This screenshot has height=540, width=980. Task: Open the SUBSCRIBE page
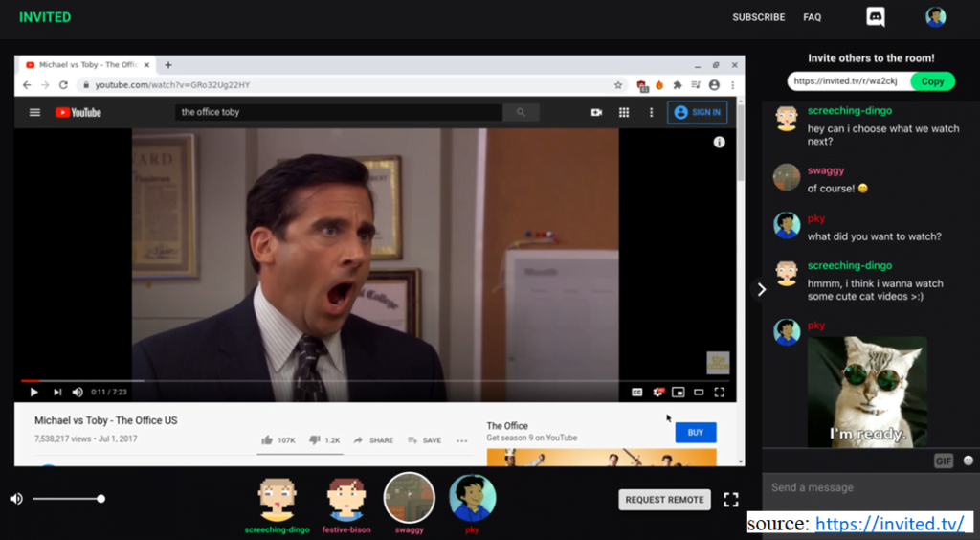759,17
